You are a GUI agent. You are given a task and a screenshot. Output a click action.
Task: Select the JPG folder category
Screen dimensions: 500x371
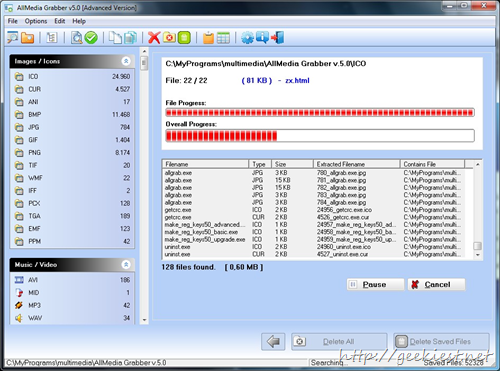[x=72, y=127]
